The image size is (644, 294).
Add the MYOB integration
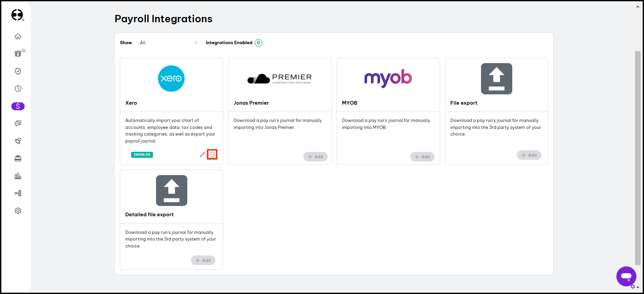pos(422,157)
